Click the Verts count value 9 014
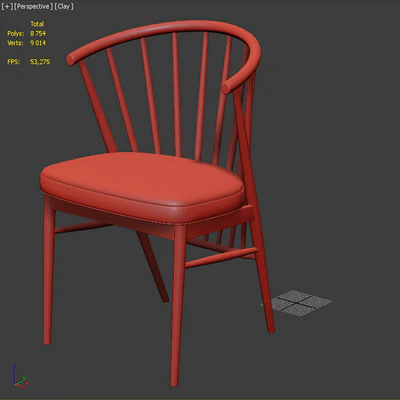Image resolution: width=400 pixels, height=400 pixels. click(38, 43)
